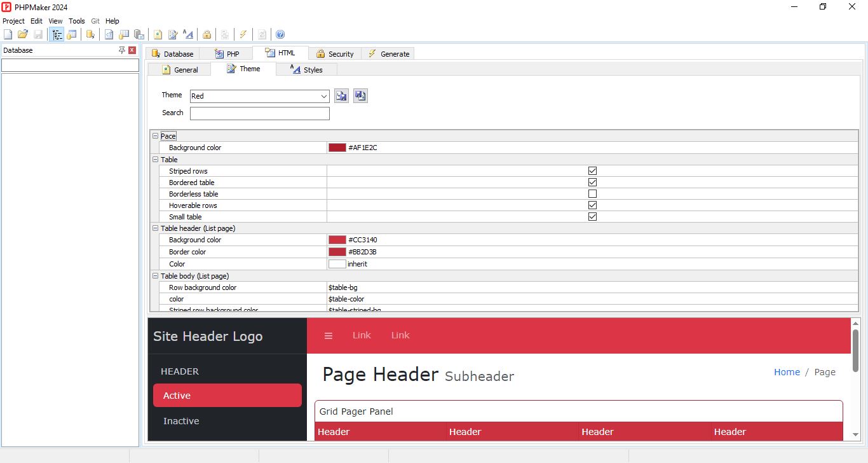Collapse the Table body (List page) group

pos(155,276)
